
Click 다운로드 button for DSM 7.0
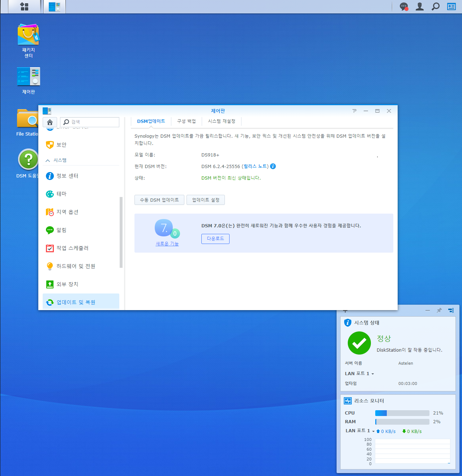click(215, 239)
